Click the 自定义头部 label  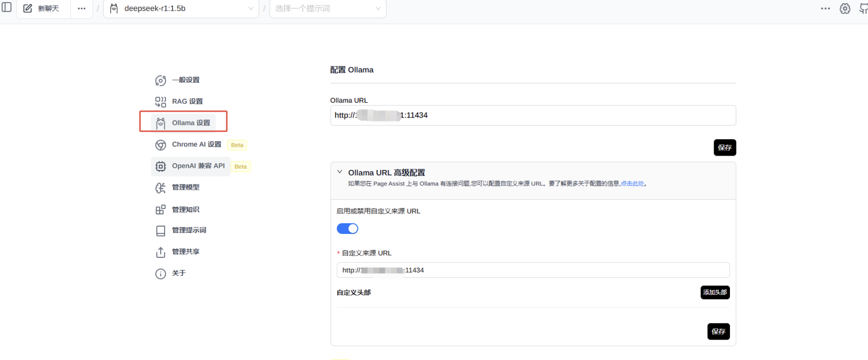pyautogui.click(x=353, y=293)
